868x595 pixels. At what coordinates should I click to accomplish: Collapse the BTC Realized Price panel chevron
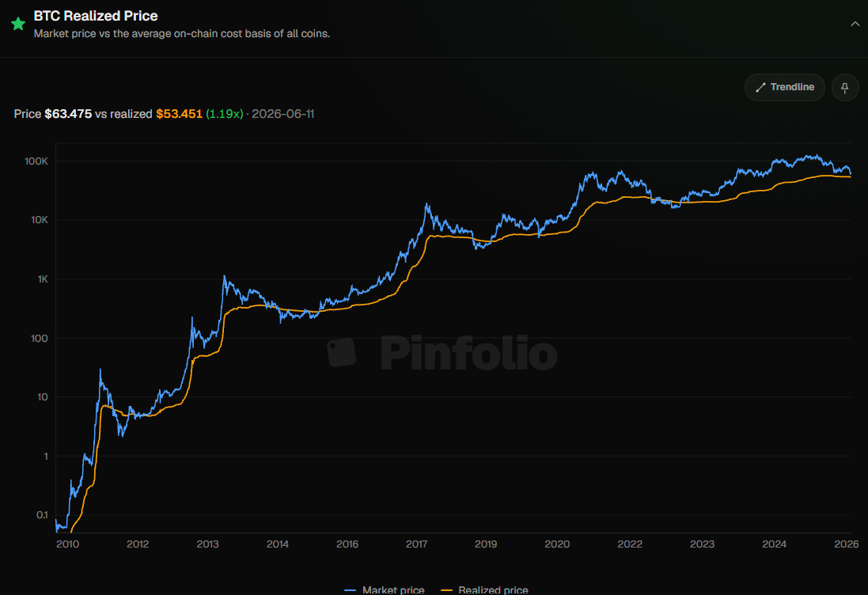point(855,24)
